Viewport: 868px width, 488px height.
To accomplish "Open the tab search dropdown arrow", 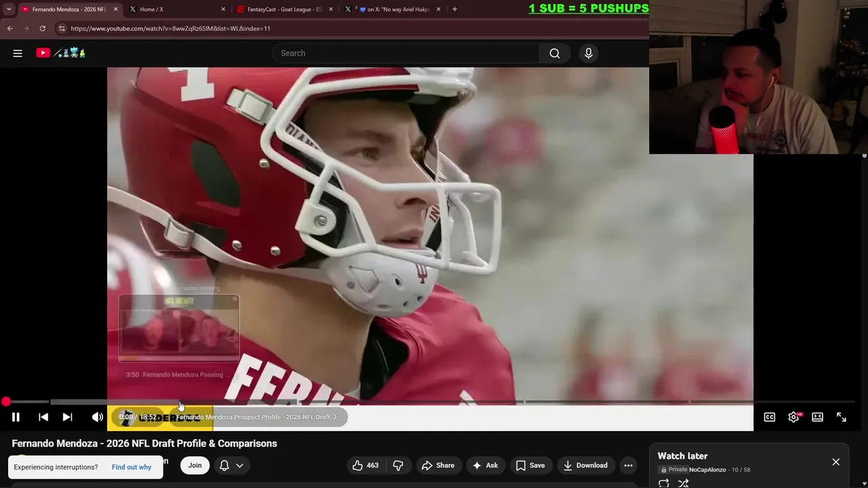I will pyautogui.click(x=9, y=9).
